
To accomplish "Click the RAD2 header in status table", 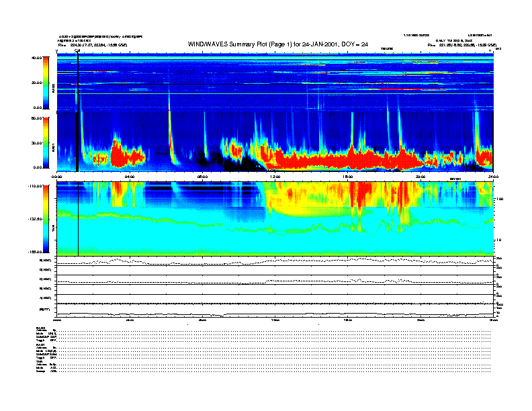I will (40, 328).
